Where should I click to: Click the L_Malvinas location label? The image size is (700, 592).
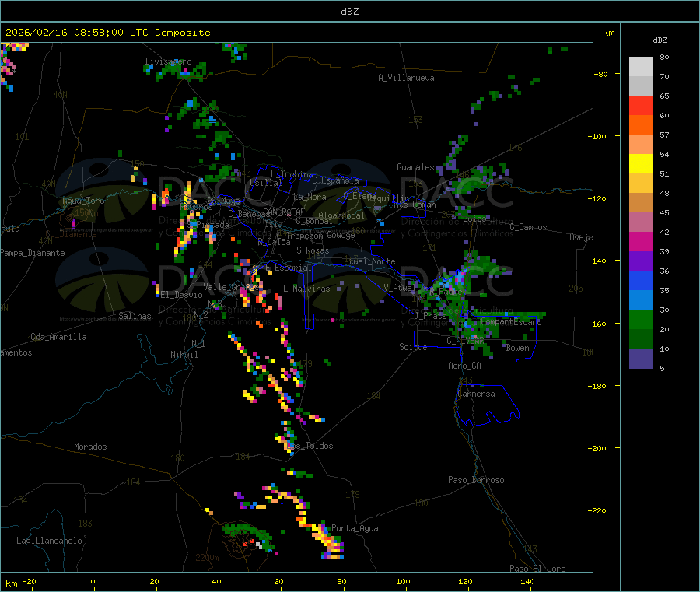[306, 289]
